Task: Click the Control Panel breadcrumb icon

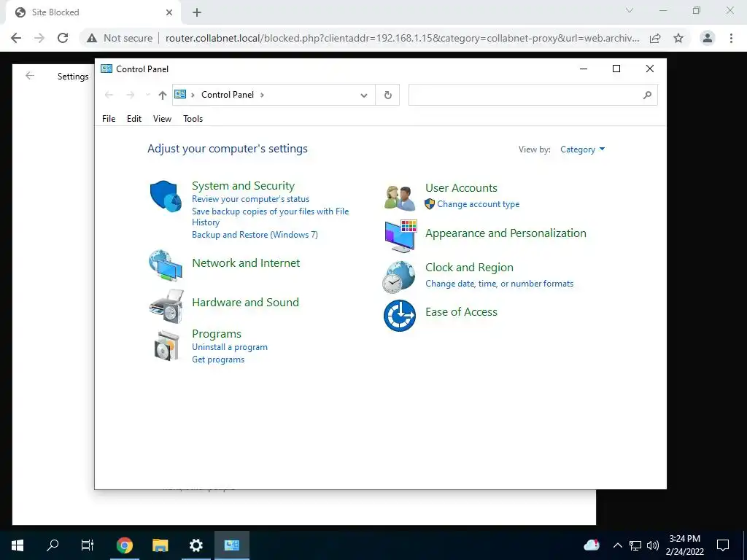Action: [x=180, y=94]
